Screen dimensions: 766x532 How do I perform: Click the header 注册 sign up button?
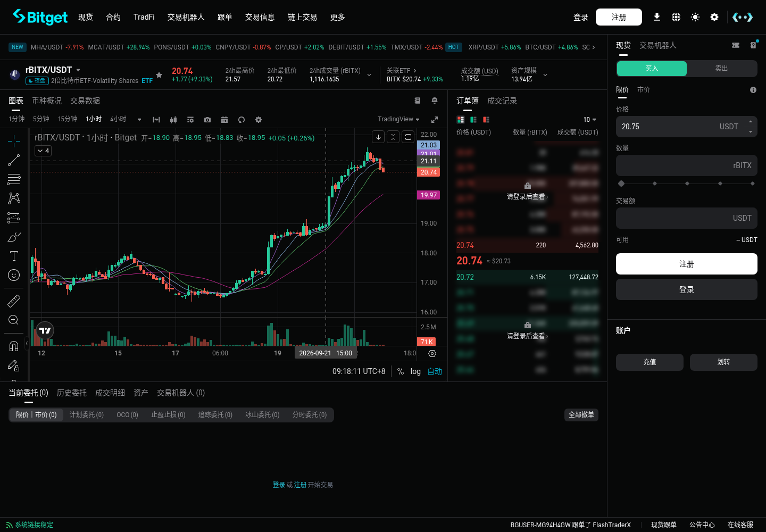tap(619, 17)
